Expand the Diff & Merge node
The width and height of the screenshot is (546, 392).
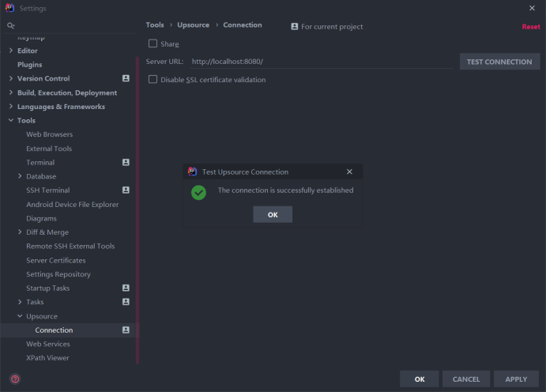click(x=20, y=232)
